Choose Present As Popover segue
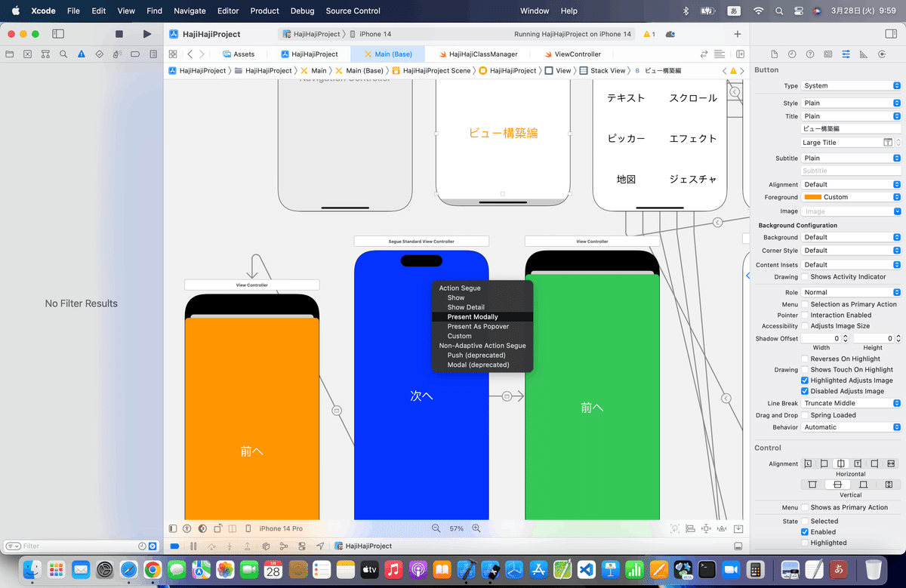The width and height of the screenshot is (906, 588). [482, 327]
